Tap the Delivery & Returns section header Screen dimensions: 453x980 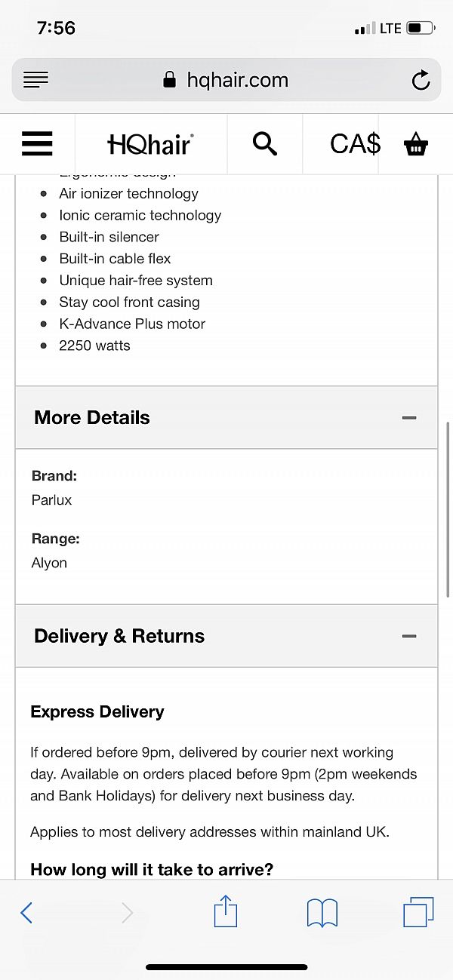tap(119, 636)
